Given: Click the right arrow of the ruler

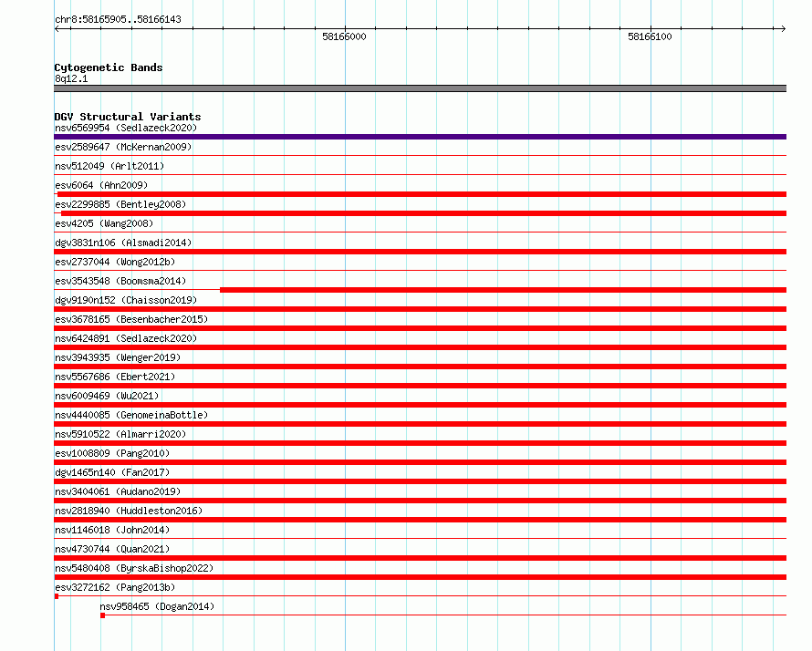Looking at the screenshot, I should pyautogui.click(x=783, y=29).
